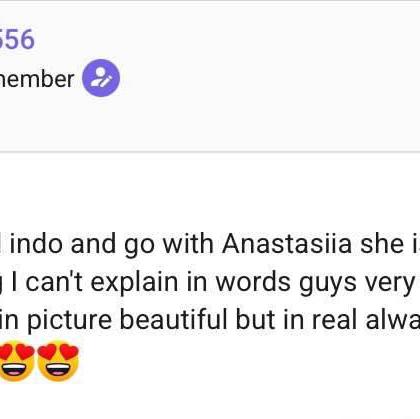Click the phrase guys very in the post
Viewport: 420px width, 419px height.
356,283
